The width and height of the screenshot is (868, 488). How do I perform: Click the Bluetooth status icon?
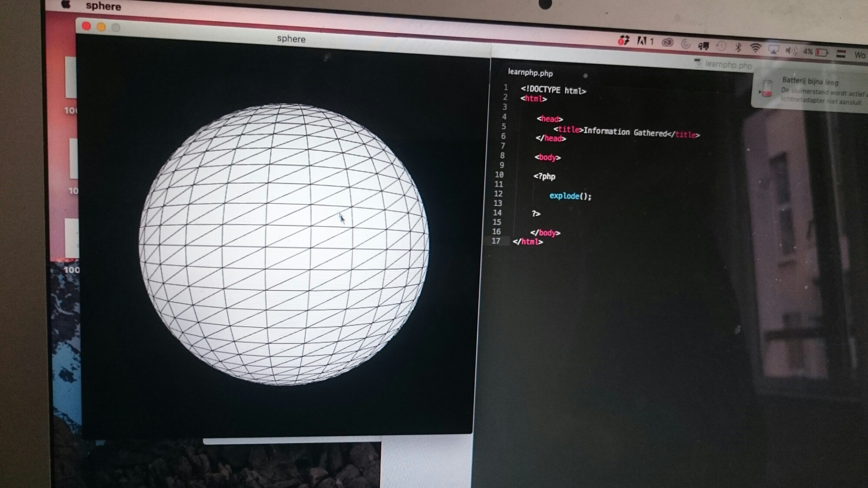click(x=738, y=47)
